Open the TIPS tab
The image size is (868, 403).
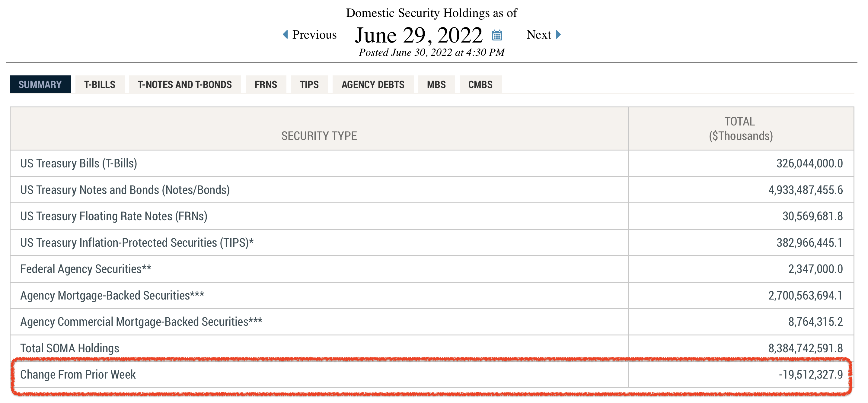pyautogui.click(x=309, y=84)
